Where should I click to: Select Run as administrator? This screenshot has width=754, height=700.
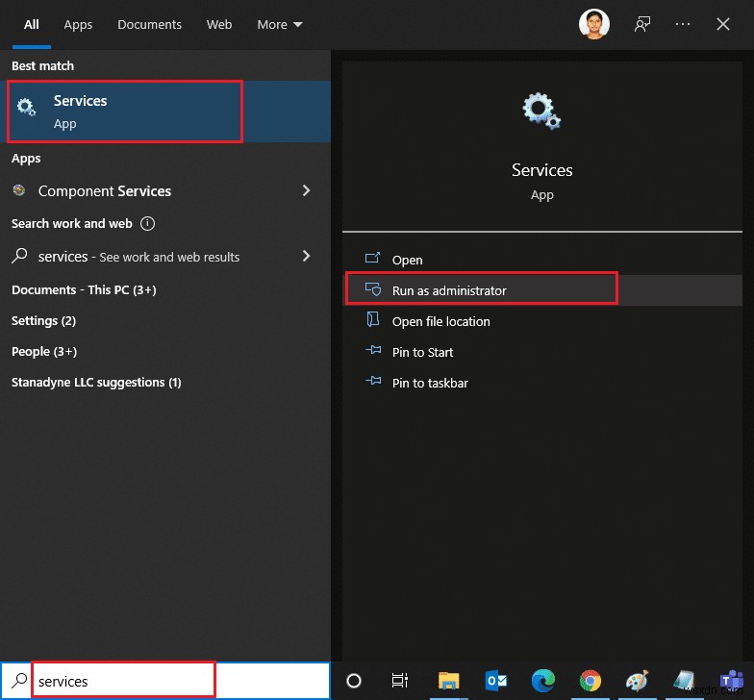(x=449, y=290)
